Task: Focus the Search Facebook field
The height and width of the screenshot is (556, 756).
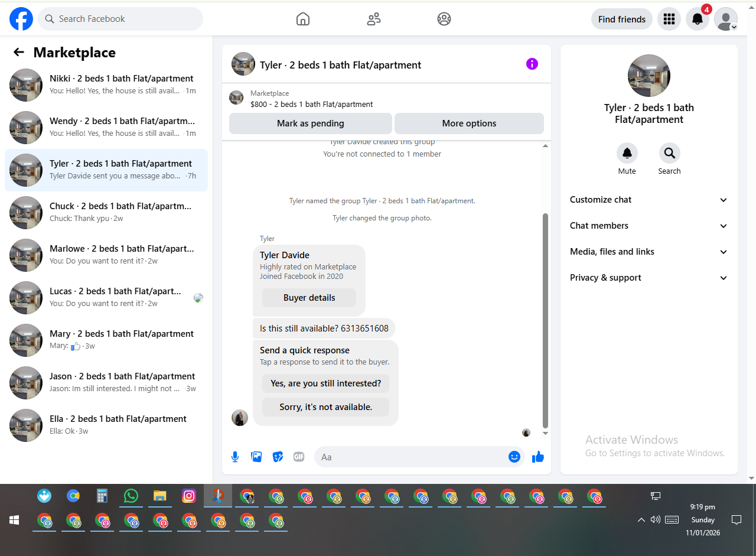Action: pyautogui.click(x=120, y=19)
